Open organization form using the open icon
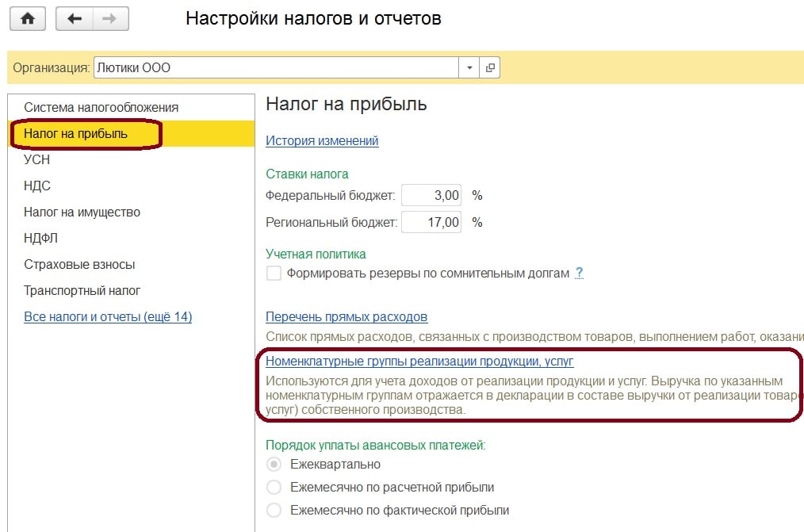The image size is (804, 532). coord(490,68)
